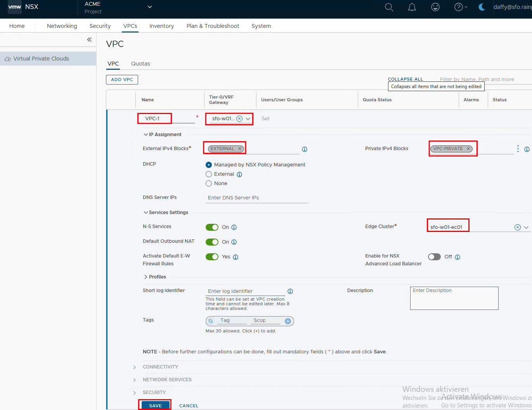Select the DHCP None radio button
Screen dimensions: 532x410
coord(209,183)
